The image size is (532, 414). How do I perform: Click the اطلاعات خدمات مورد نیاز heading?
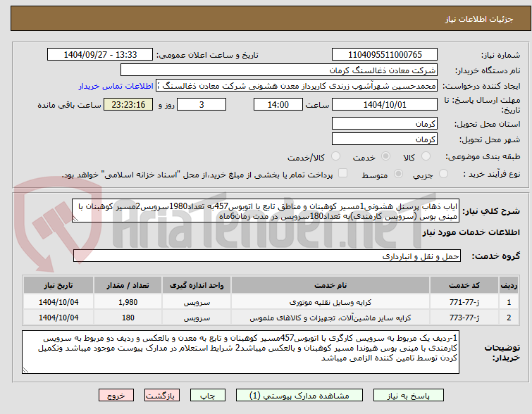point(471,232)
